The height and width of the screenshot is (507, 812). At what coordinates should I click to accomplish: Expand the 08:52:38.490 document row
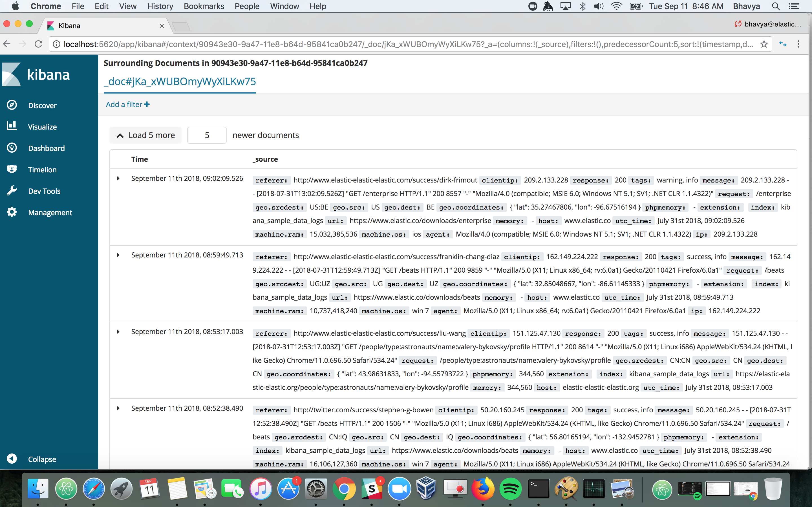pyautogui.click(x=118, y=408)
